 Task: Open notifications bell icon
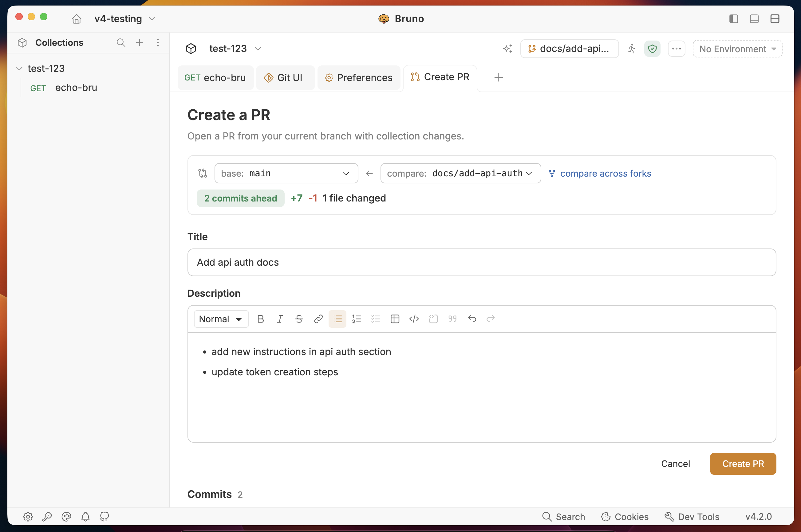[x=85, y=517]
